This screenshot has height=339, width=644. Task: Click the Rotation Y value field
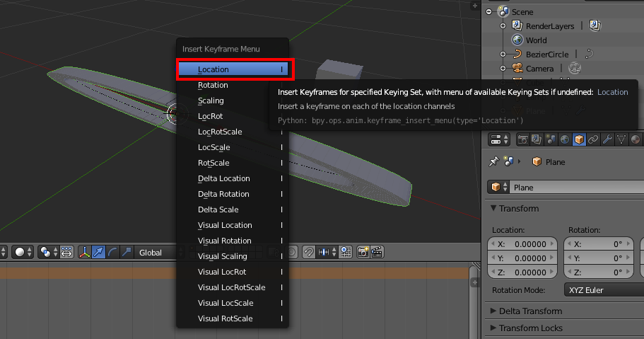(599, 258)
